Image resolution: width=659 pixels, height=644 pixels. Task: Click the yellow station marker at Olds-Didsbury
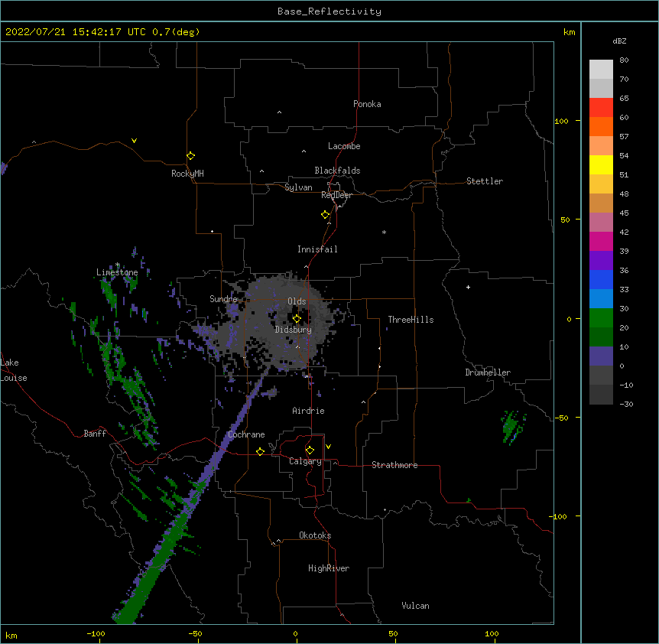pos(297,319)
